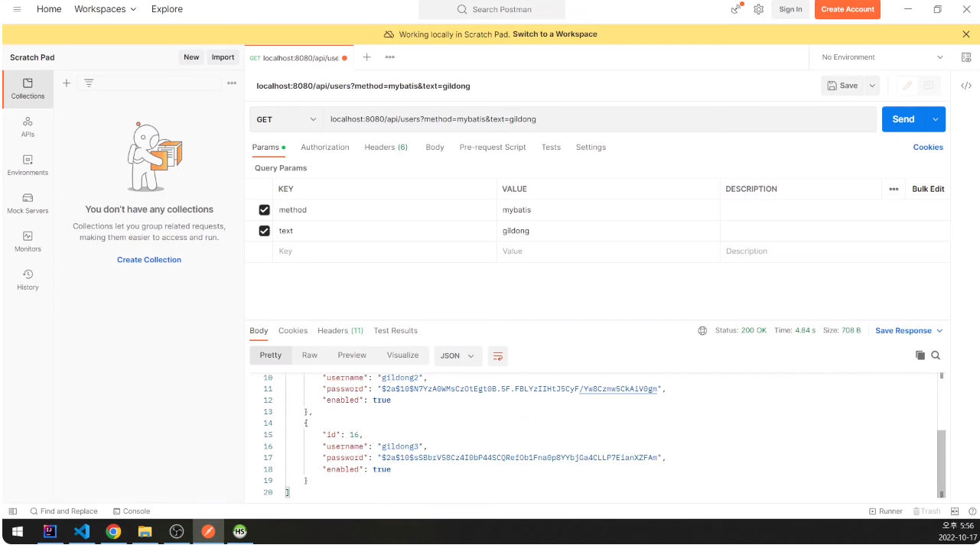
Task: Open the Settings gear icon
Action: [x=759, y=9]
